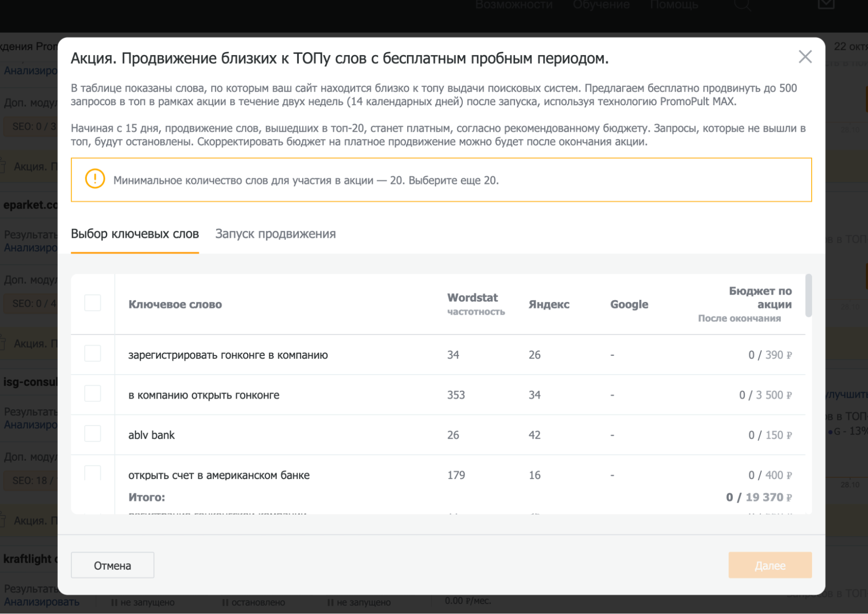Toggle the select-all keywords checkbox
This screenshot has height=614, width=868.
pyautogui.click(x=92, y=303)
